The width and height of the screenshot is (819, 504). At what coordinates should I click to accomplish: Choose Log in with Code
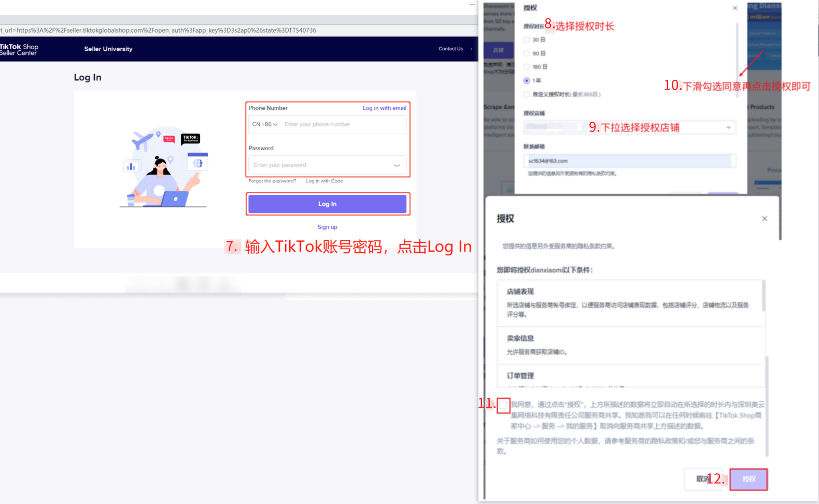point(324,181)
